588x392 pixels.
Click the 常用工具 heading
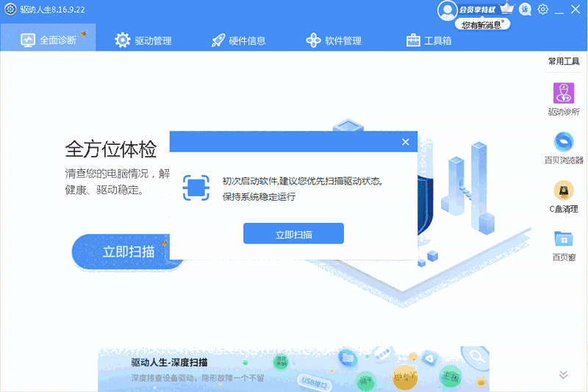[x=564, y=61]
